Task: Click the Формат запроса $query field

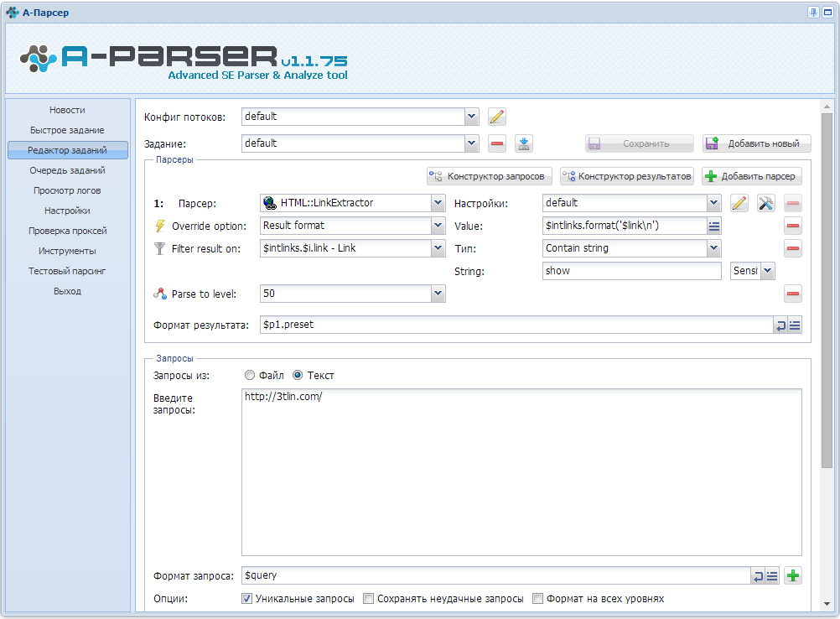Action: pyautogui.click(x=496, y=575)
